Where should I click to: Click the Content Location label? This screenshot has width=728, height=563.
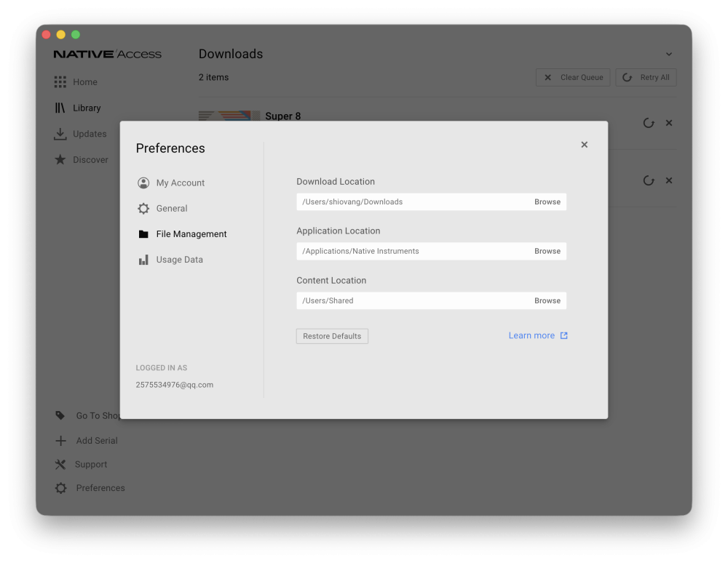(x=331, y=281)
